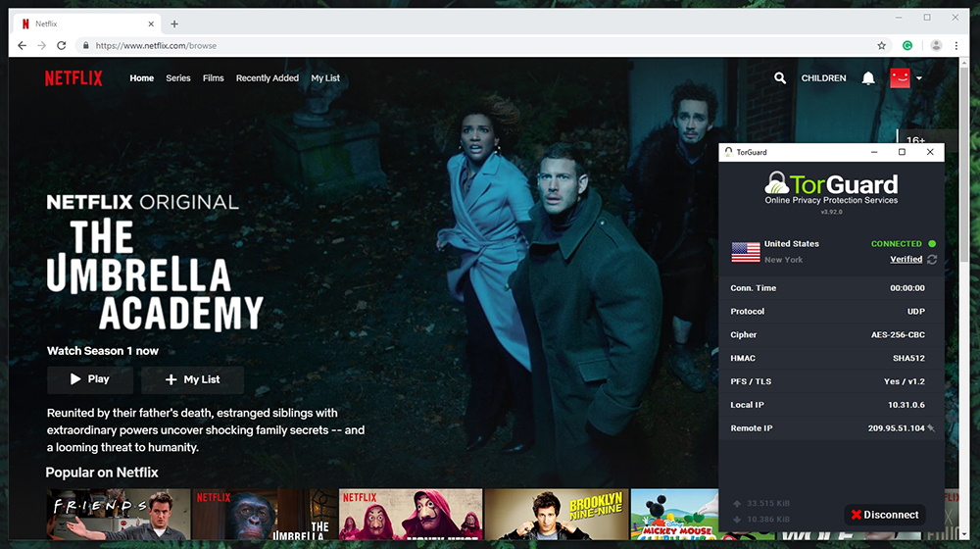
Task: Click the TorGuard logo
Action: point(831,187)
